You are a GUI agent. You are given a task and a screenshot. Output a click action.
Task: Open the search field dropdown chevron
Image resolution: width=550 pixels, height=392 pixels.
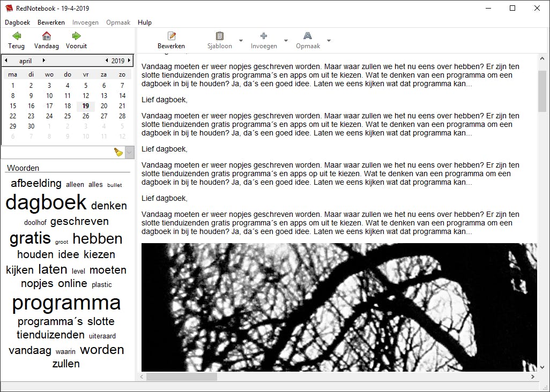129,153
